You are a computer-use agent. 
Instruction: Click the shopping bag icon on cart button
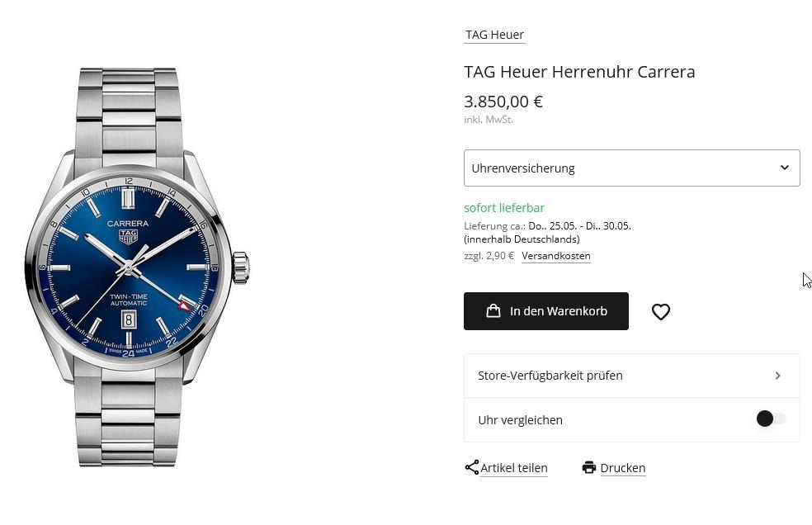pyautogui.click(x=493, y=311)
